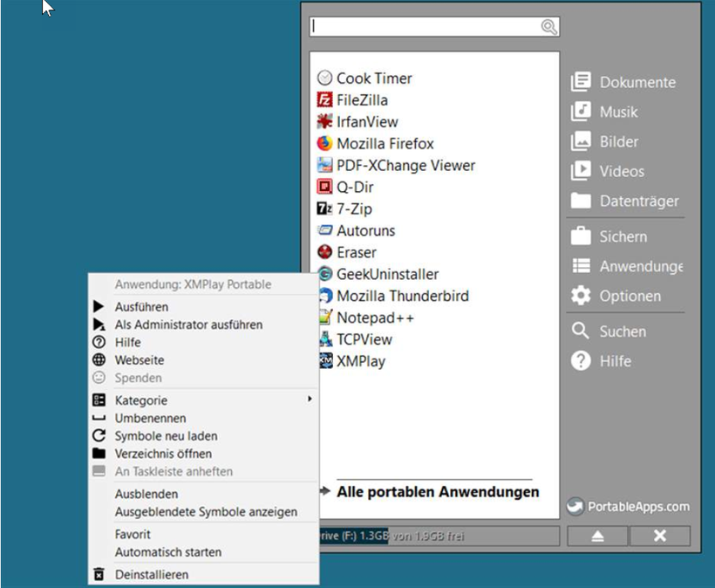Click the Kategorie menu item icon
The image size is (715, 588).
coord(99,400)
